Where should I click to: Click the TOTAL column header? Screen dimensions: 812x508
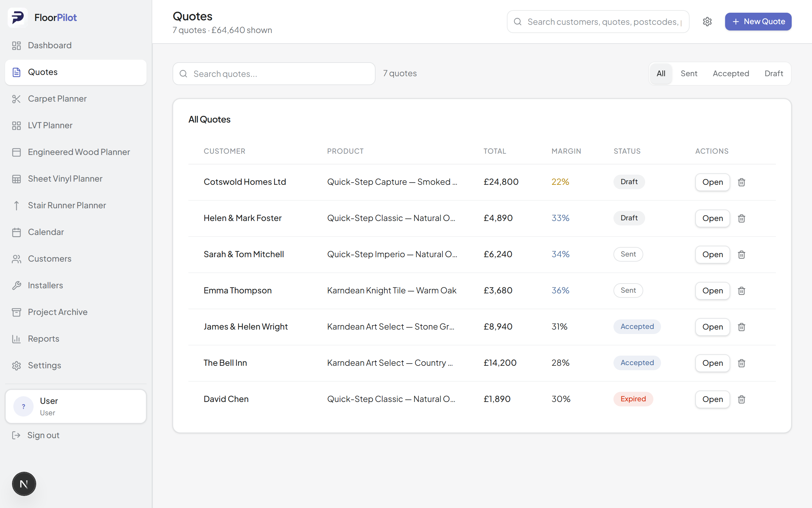click(x=494, y=151)
